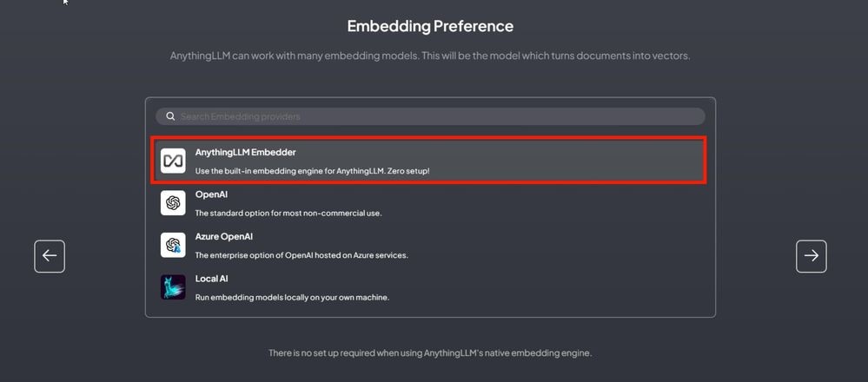Click the right arrow next button
Image resolution: width=868 pixels, height=382 pixels.
pos(811,256)
